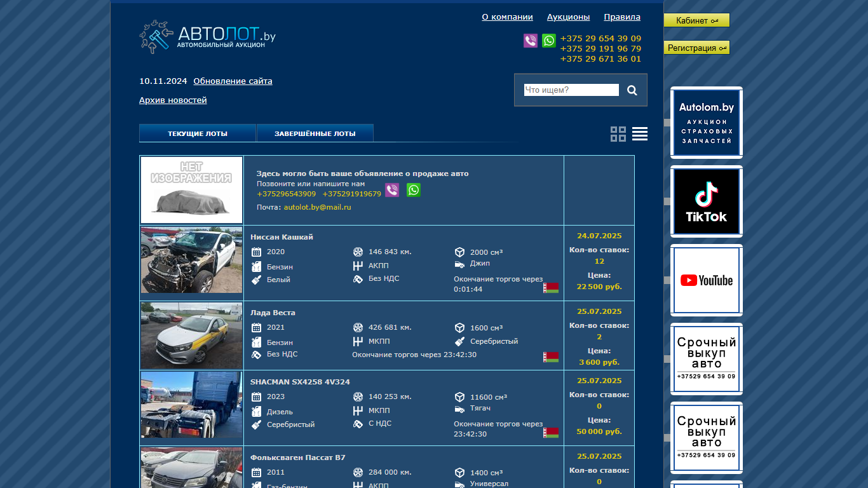The width and height of the screenshot is (868, 488).
Task: Click Belarus flag on Ниссан Кашкай lot
Action: (551, 288)
